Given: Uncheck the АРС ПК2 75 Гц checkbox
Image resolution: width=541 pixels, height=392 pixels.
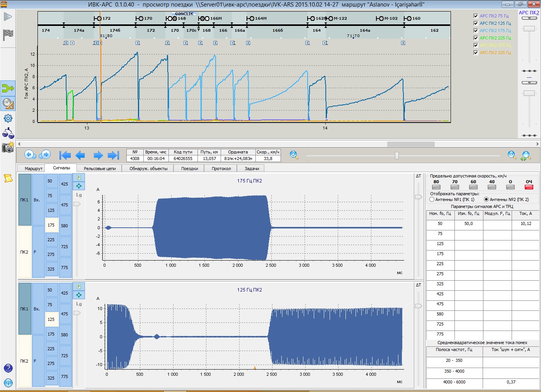Looking at the screenshot, I should coord(476,16).
